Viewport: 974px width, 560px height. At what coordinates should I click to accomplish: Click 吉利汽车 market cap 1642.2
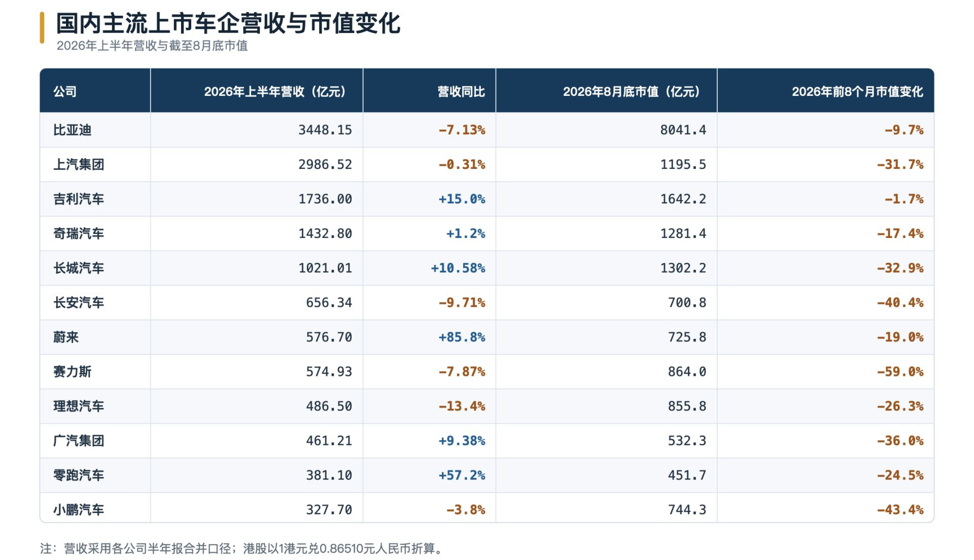pyautogui.click(x=683, y=199)
